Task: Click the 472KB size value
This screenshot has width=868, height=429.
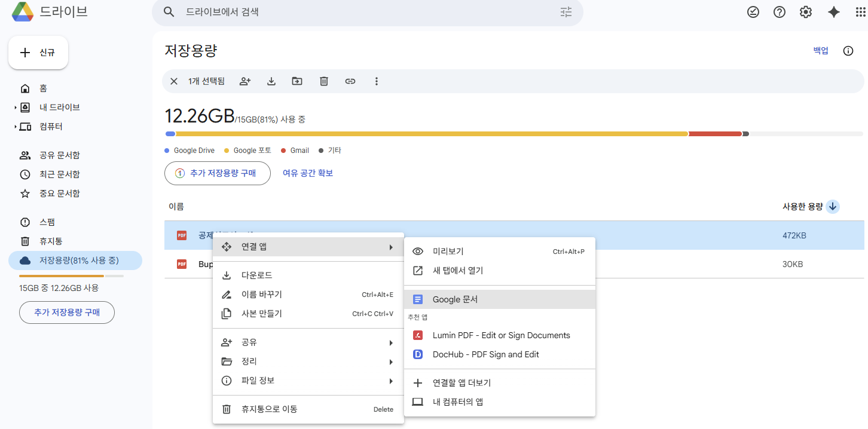Action: tap(794, 235)
